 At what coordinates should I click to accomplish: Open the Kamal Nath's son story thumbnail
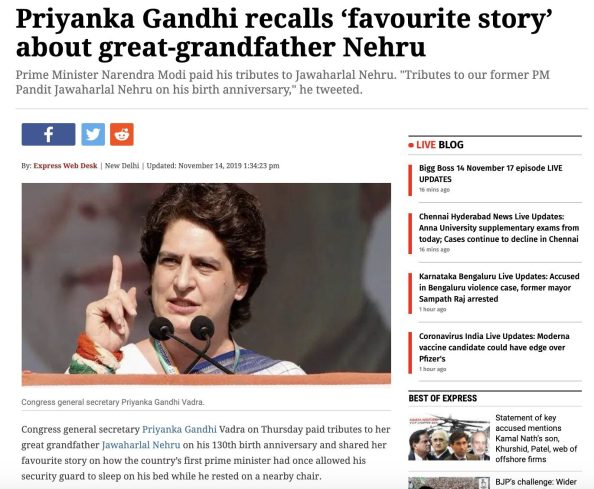(449, 438)
